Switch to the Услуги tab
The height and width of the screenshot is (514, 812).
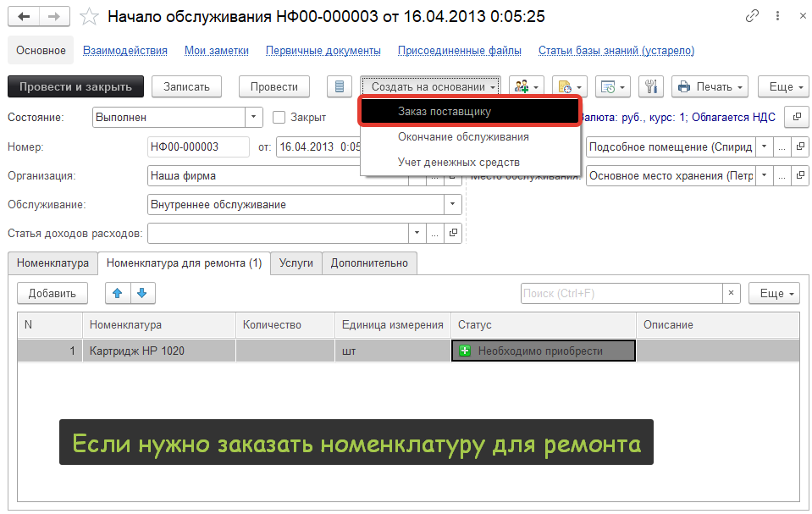(296, 263)
